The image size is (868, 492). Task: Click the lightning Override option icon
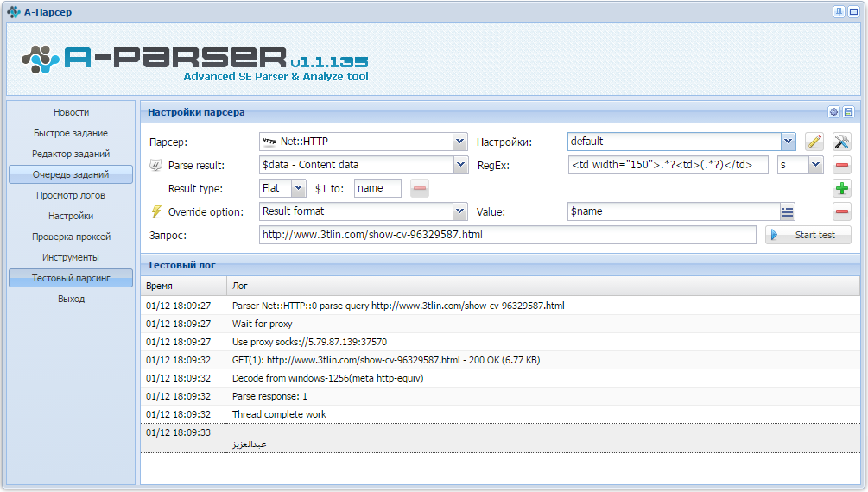[156, 211]
